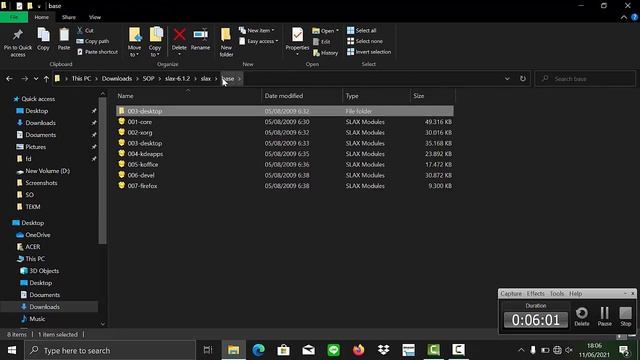Click Edit in the Open group

(x=322, y=42)
